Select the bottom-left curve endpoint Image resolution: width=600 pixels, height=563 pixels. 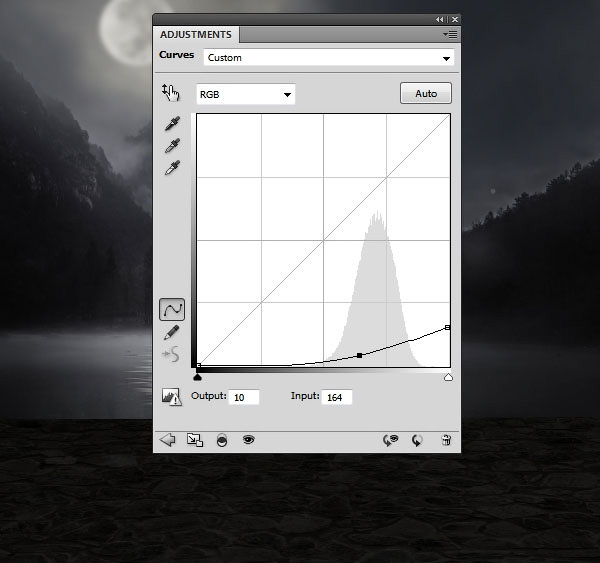(198, 366)
